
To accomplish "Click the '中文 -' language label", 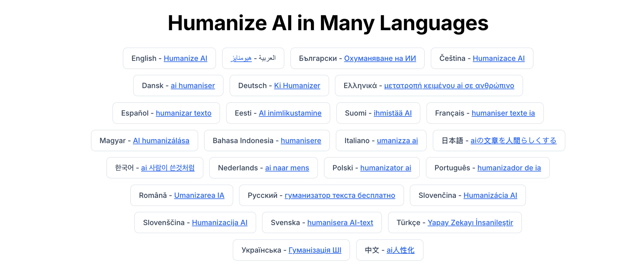I will (x=374, y=250).
